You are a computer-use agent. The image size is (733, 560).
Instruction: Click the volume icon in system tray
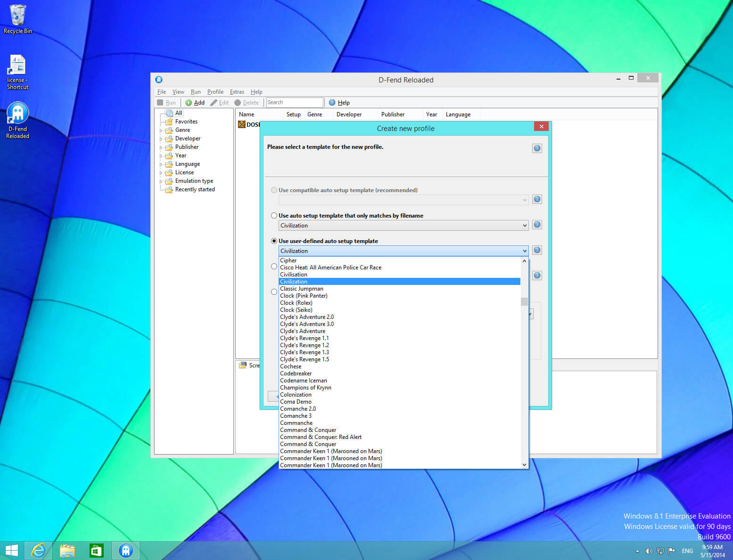649,551
